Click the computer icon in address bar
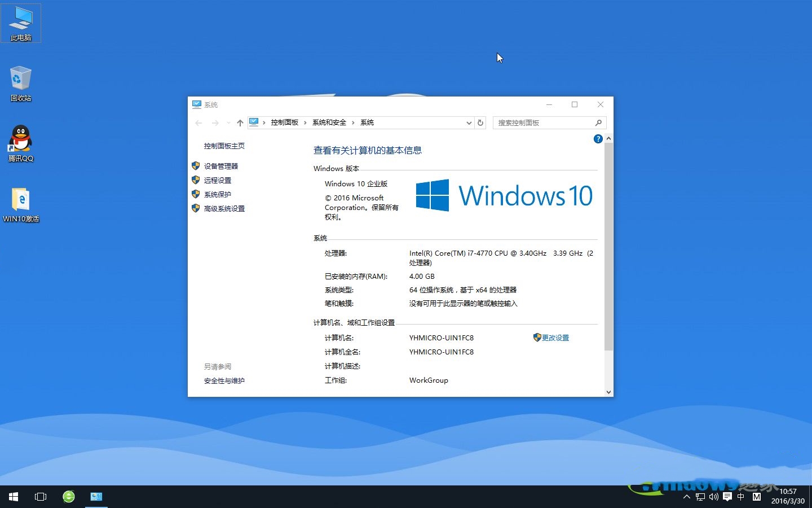 click(254, 122)
